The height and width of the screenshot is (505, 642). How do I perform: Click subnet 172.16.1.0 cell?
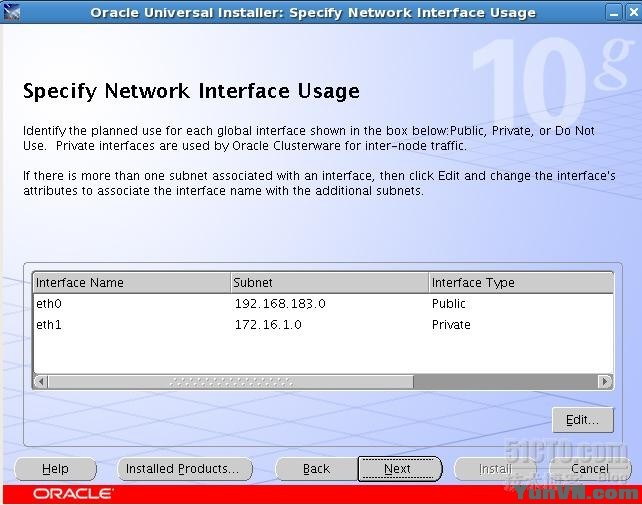tap(330, 325)
